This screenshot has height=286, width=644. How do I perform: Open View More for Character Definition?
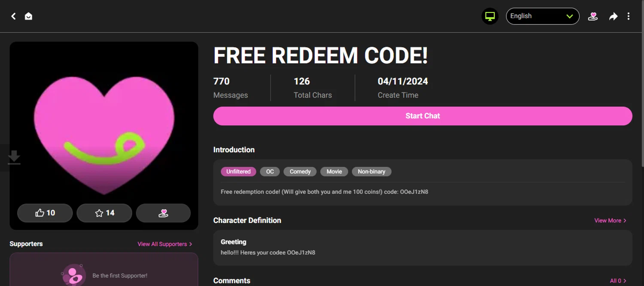tap(610, 220)
